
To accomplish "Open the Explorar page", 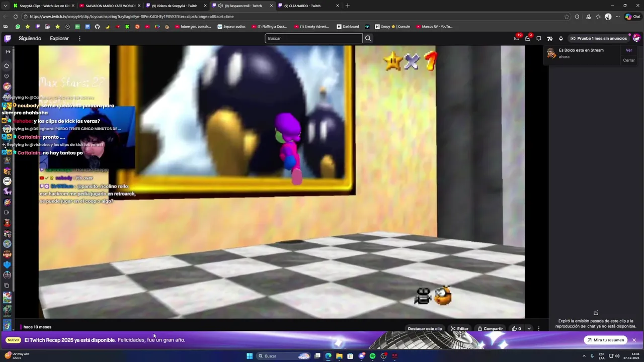I will point(59,38).
